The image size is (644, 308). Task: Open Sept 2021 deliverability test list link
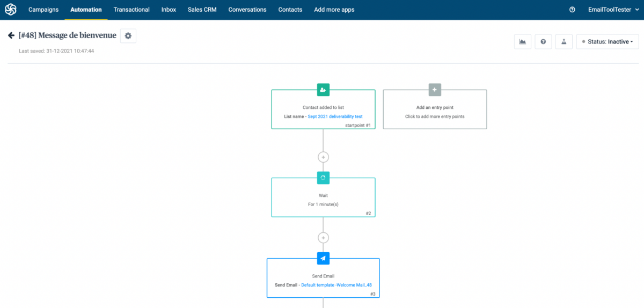pyautogui.click(x=335, y=116)
